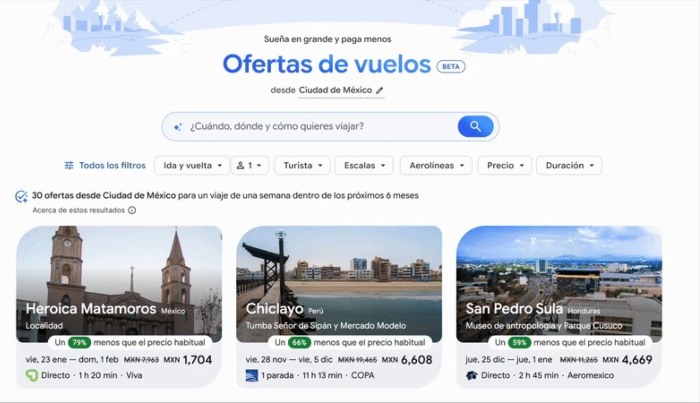Click the filter sliders icon beside Todos los filtros
700x403 pixels.
tap(69, 165)
